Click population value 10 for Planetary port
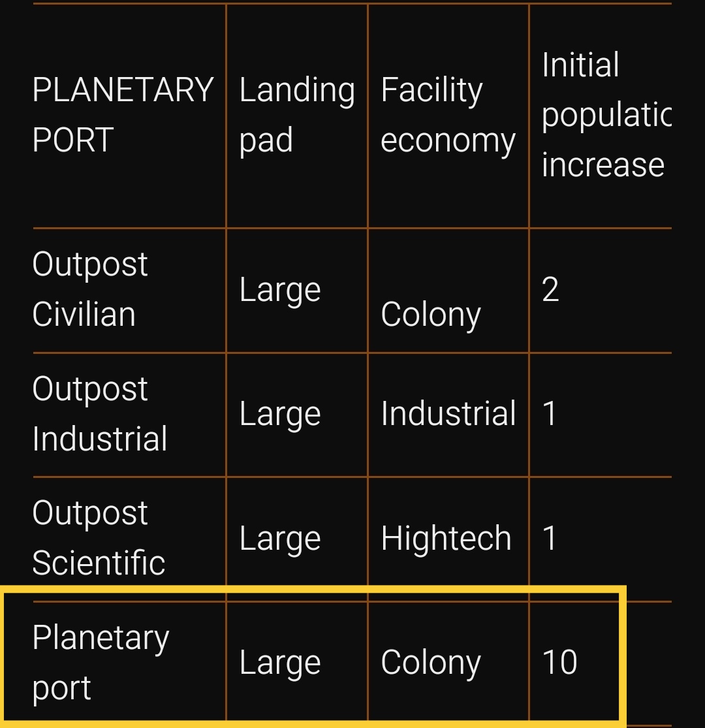The image size is (705, 728). tap(559, 663)
